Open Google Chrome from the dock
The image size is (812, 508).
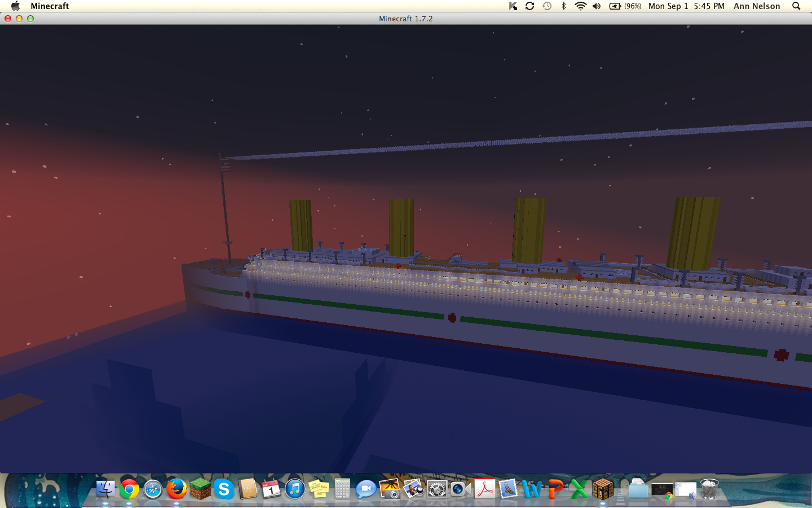click(129, 489)
